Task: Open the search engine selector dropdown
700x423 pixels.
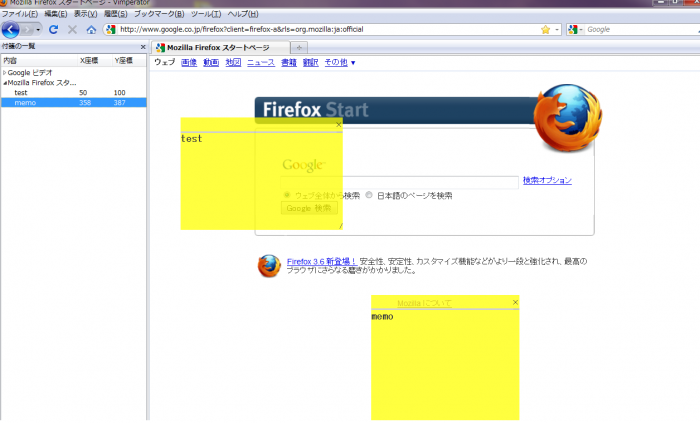Action: [581, 29]
